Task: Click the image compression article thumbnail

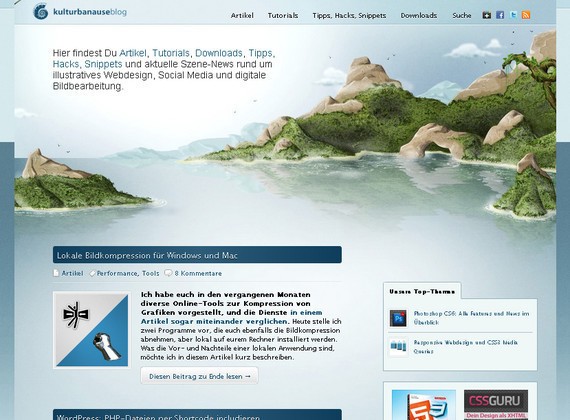Action: (x=92, y=330)
